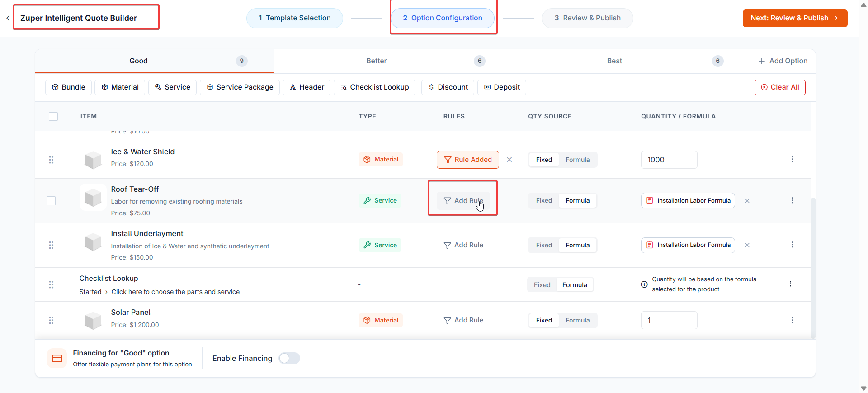The height and width of the screenshot is (393, 868).
Task: Click the financing card icon
Action: pyautogui.click(x=57, y=358)
